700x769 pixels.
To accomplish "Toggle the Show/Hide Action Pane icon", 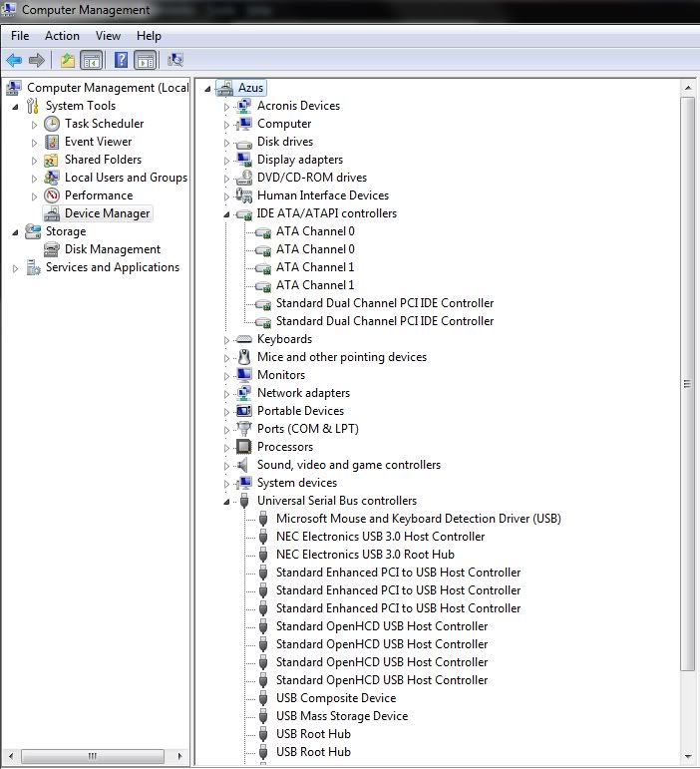I will [x=146, y=60].
